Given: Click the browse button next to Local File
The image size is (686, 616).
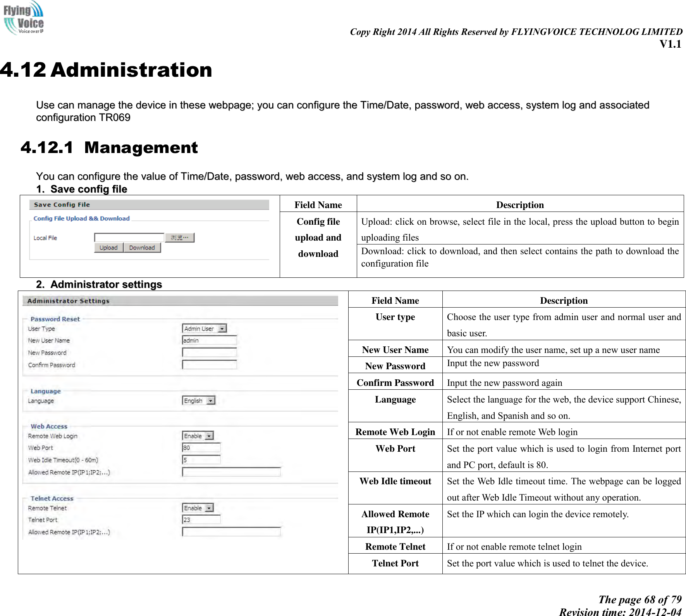Looking at the screenshot, I should [x=180, y=237].
